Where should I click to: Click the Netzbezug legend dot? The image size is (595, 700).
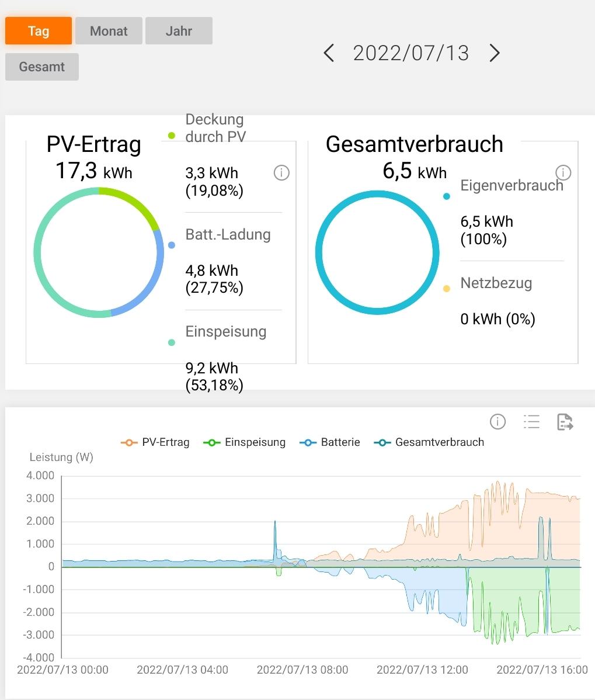coord(447,289)
